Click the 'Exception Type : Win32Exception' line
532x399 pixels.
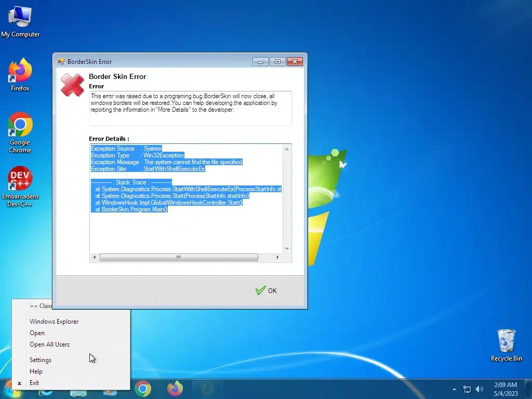pos(137,155)
